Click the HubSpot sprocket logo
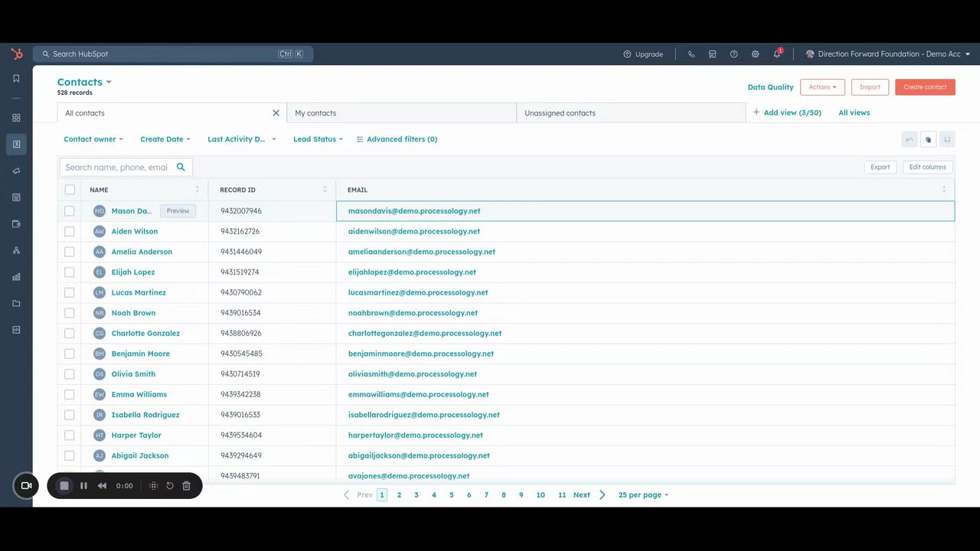 coord(16,54)
